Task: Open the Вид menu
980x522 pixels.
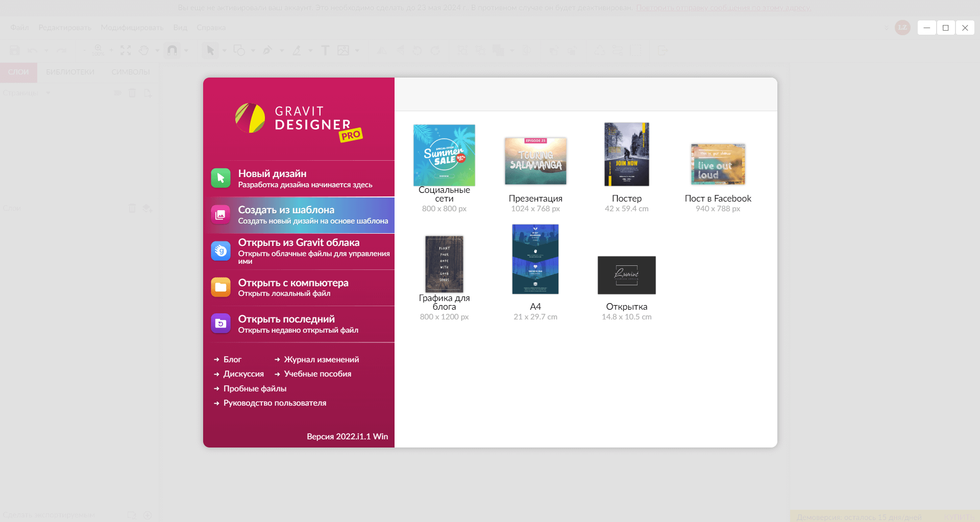Action: pyautogui.click(x=180, y=28)
